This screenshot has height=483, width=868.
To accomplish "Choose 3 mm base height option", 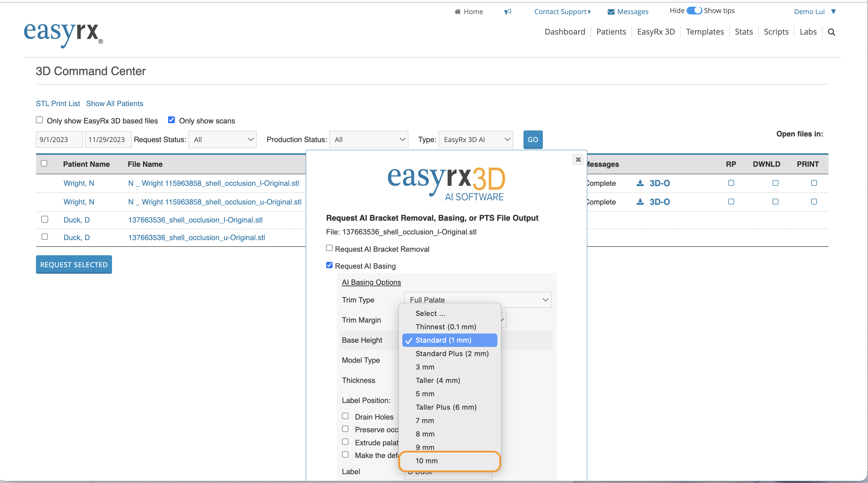I will tap(450, 367).
